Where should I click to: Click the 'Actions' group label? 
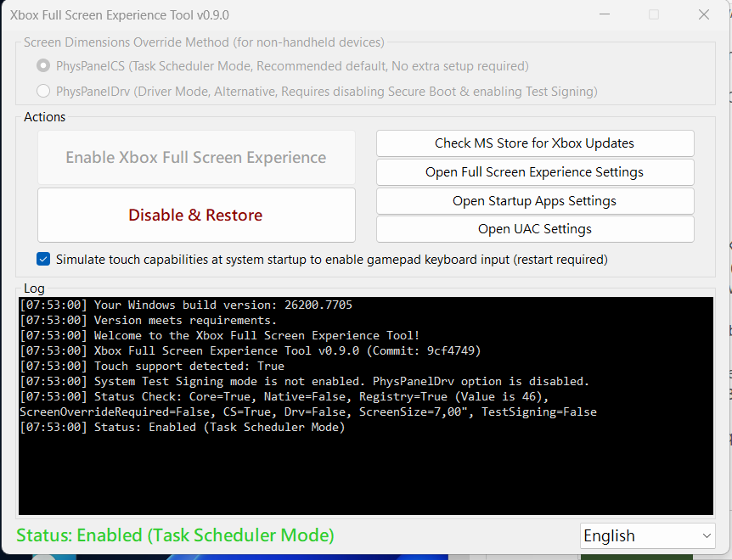(45, 117)
